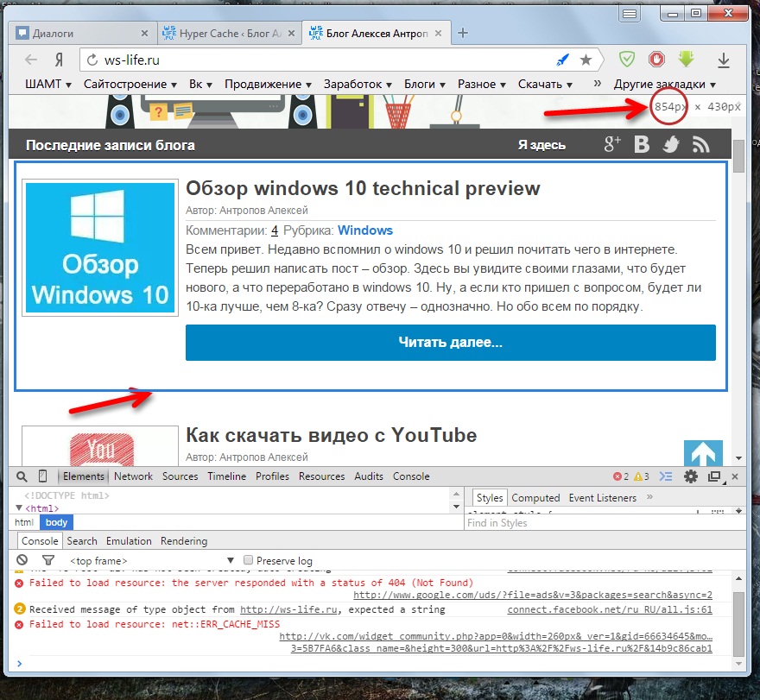Click the comments count 4 link

pos(275,230)
